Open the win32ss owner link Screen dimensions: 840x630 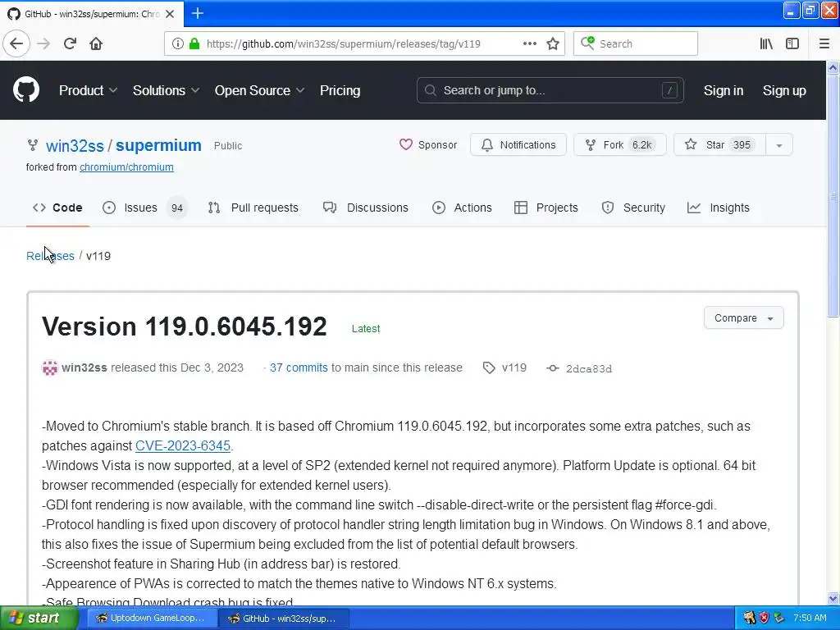point(75,146)
